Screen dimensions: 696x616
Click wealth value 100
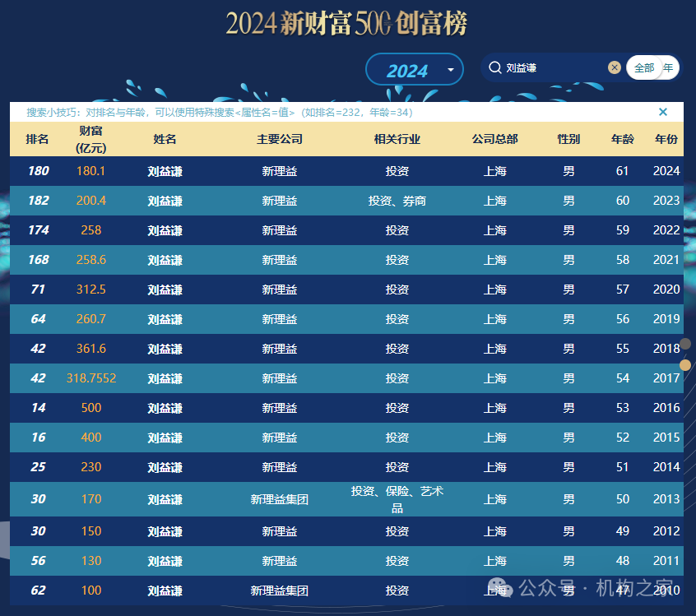click(x=91, y=591)
